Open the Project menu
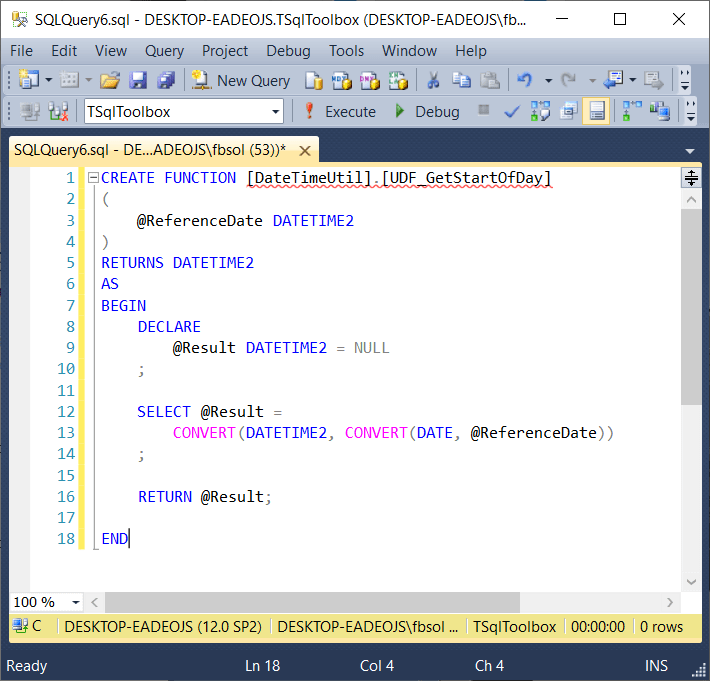The image size is (710, 681). pos(225,51)
